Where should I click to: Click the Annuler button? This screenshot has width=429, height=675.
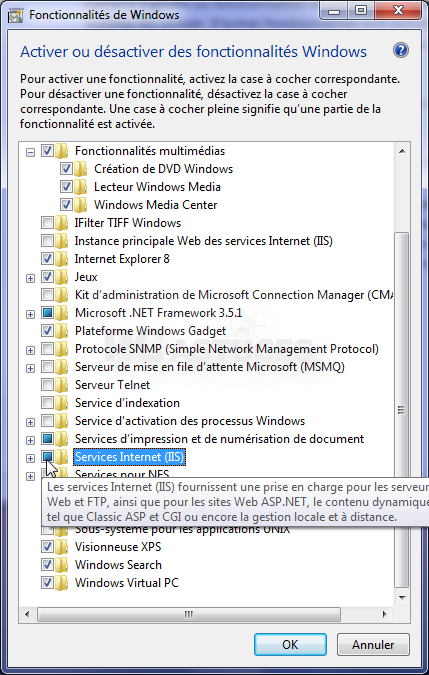[x=373, y=644]
